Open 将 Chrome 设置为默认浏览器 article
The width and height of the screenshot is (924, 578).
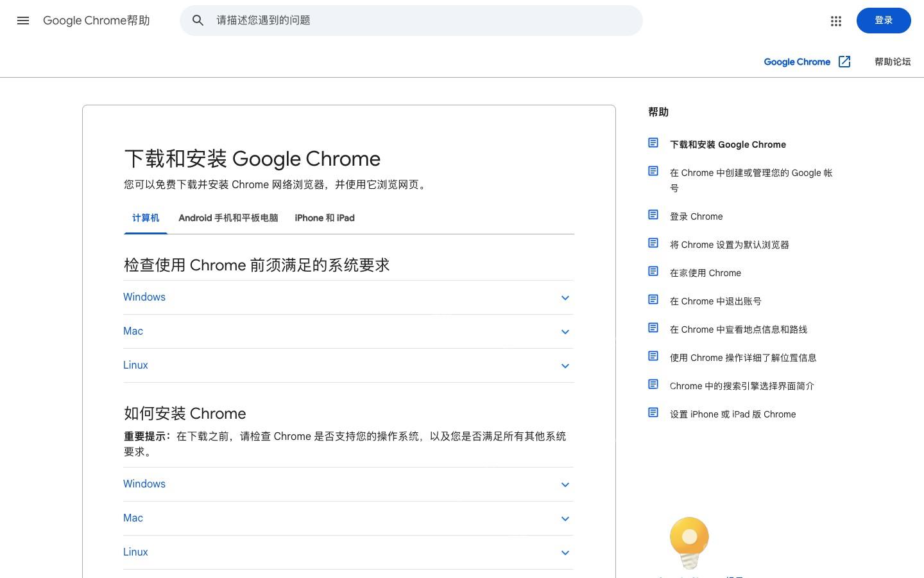(x=730, y=245)
